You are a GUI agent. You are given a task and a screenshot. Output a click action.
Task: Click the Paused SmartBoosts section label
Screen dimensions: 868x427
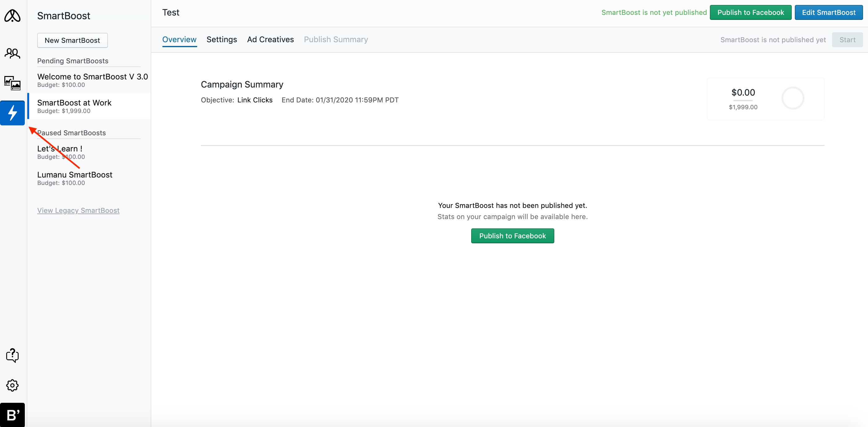71,133
